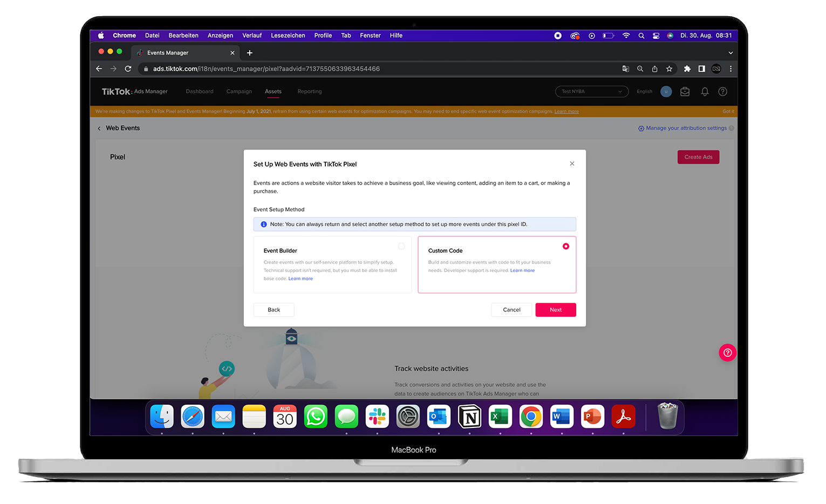
Task: Click the zoom magnifier in address bar
Action: click(x=640, y=69)
